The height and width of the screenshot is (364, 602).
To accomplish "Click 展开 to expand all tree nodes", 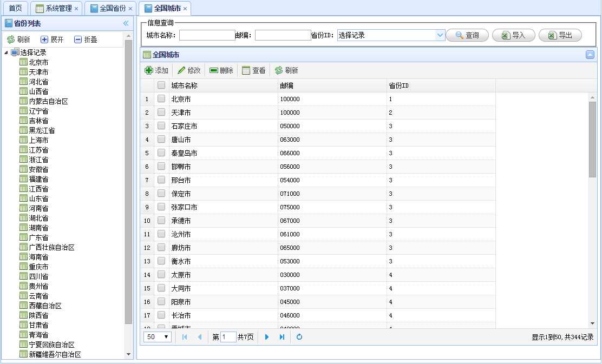I will coord(52,39).
